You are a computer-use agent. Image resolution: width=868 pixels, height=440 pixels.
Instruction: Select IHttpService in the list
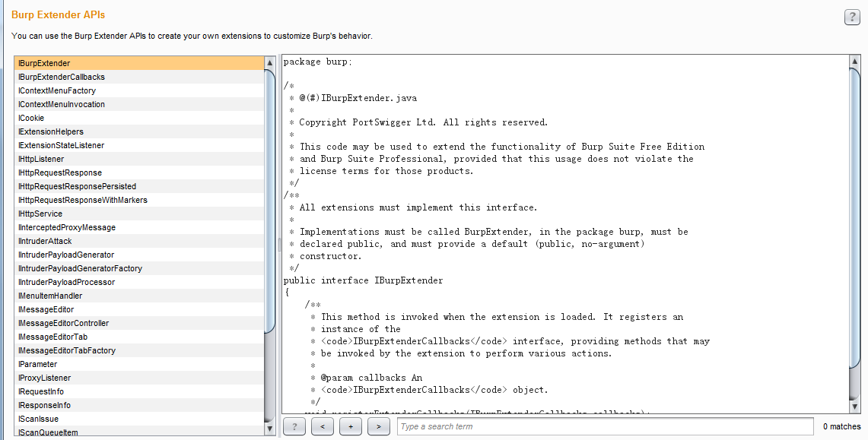pos(139,214)
